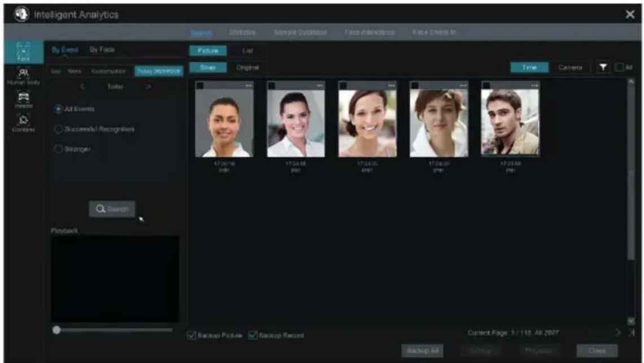Tick the checkbox on the first face snapshot
The image size is (644, 363).
pyautogui.click(x=200, y=85)
